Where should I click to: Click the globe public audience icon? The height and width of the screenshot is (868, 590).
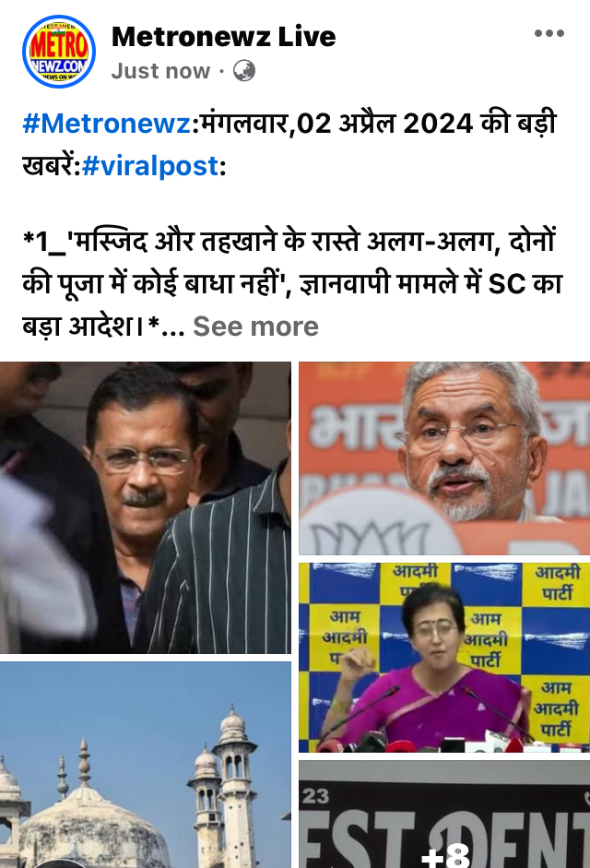(244, 71)
